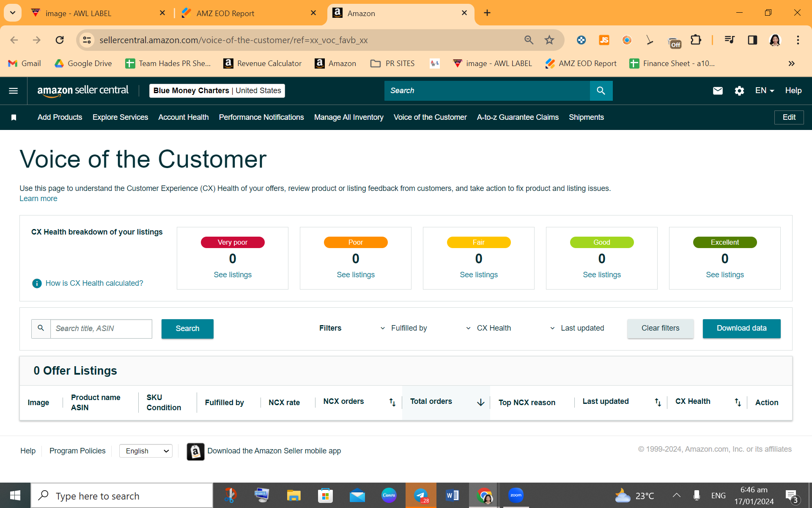The width and height of the screenshot is (812, 508).
Task: Open Telegram from the taskbar
Action: (x=421, y=495)
